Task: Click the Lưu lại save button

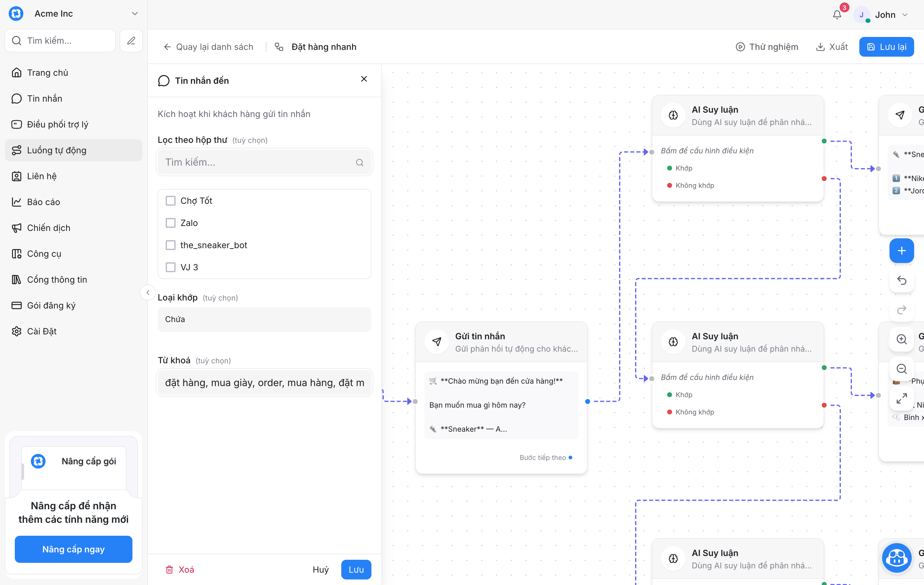Action: point(886,47)
